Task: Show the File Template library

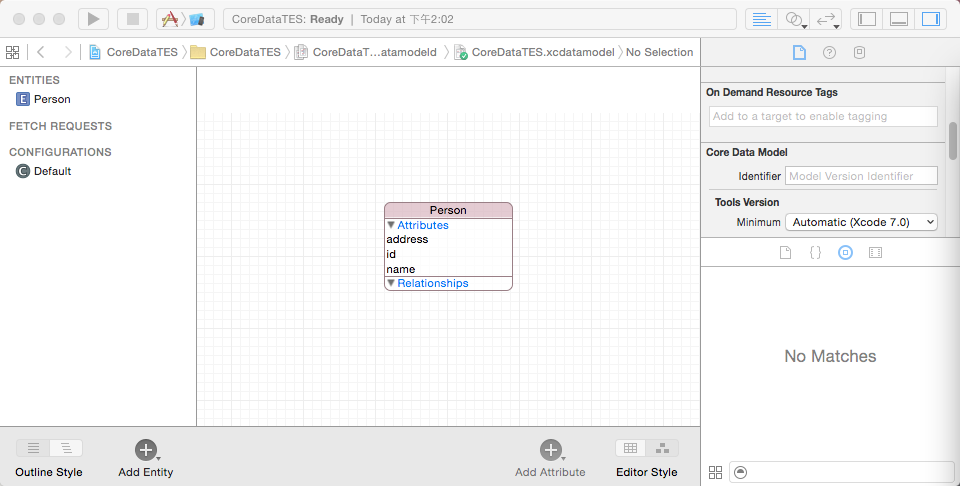Action: pos(785,252)
